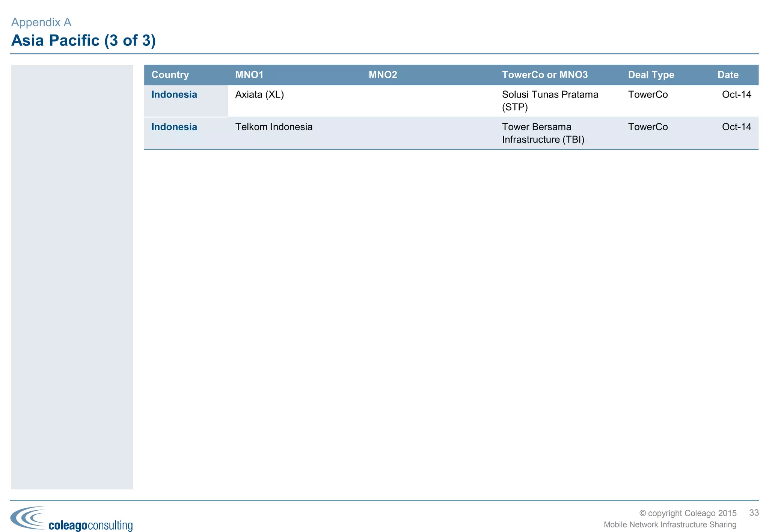Select the MNO1 column header
Image resolution: width=769 pixels, height=532 pixels.
(249, 75)
